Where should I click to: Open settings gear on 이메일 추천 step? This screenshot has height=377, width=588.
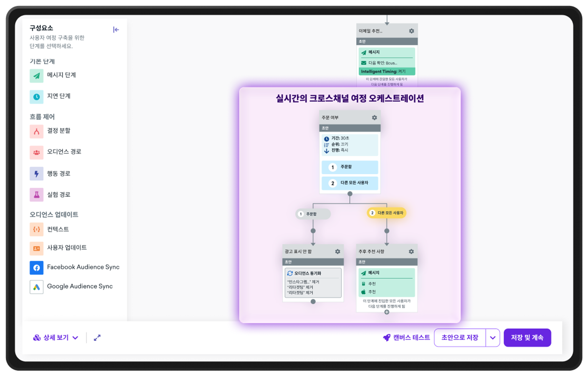pos(412,31)
